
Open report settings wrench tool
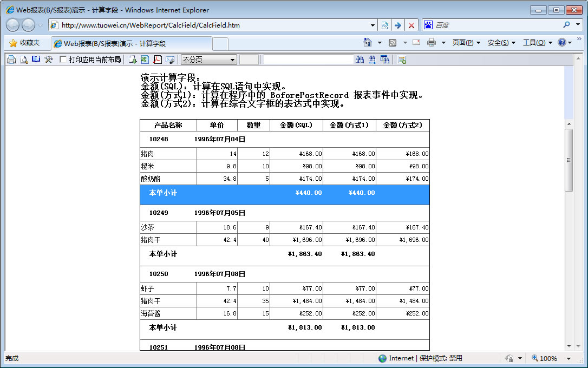(x=49, y=60)
